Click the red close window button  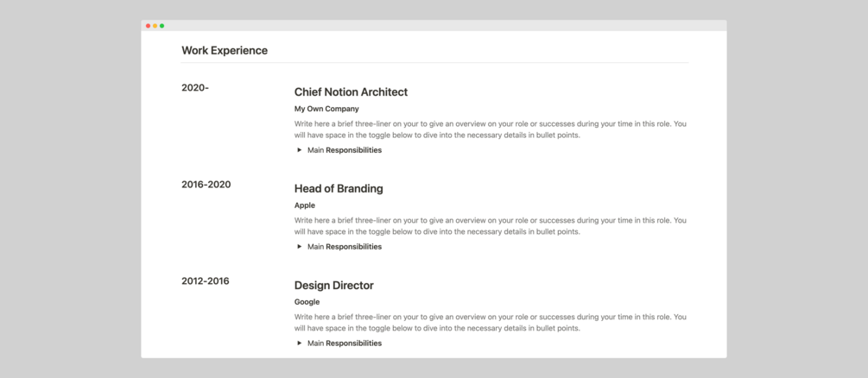click(x=148, y=26)
